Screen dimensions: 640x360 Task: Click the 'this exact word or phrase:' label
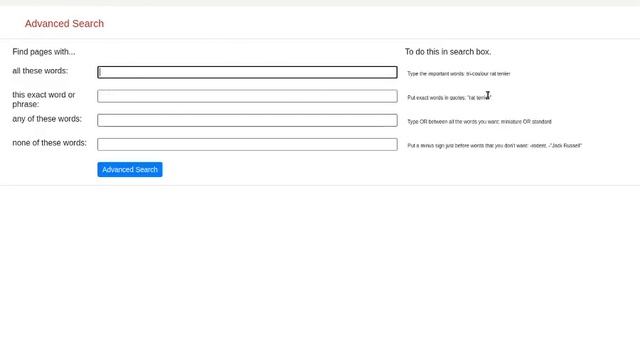click(44, 100)
